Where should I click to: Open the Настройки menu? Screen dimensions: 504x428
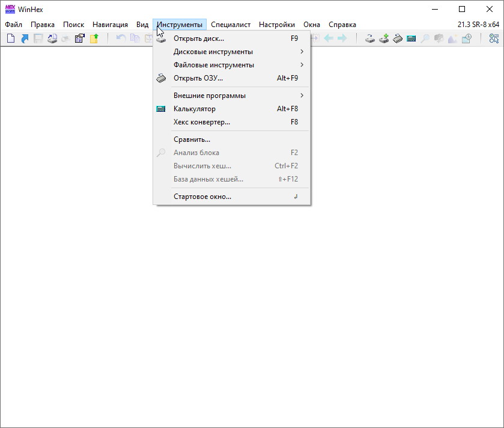tap(277, 25)
